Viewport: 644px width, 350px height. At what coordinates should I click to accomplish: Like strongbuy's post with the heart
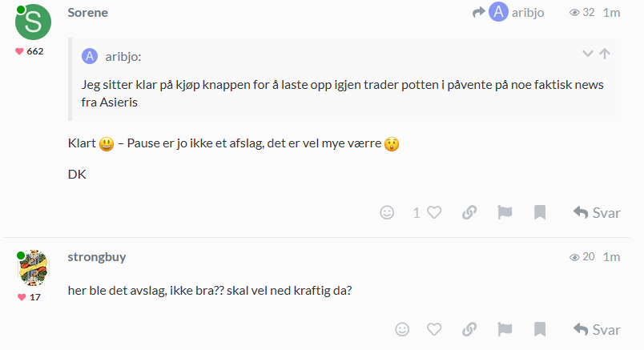pyautogui.click(x=435, y=329)
